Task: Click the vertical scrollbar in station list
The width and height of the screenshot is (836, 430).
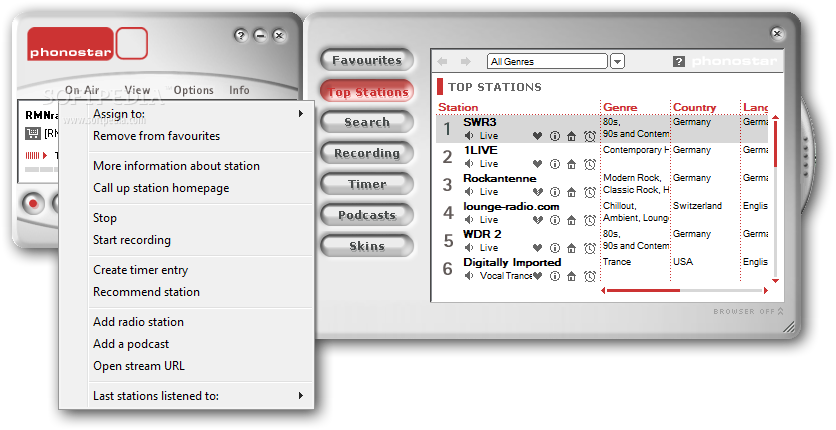Action: coord(775,198)
